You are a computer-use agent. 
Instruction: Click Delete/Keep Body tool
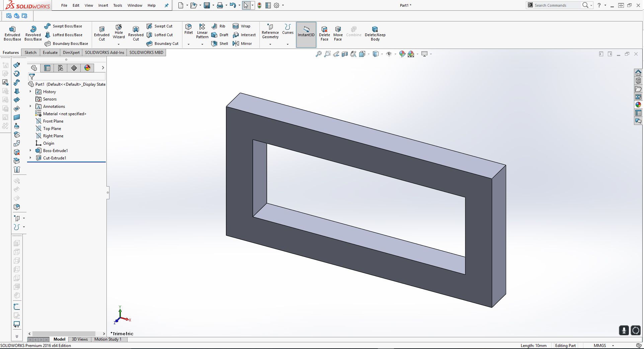(x=375, y=33)
